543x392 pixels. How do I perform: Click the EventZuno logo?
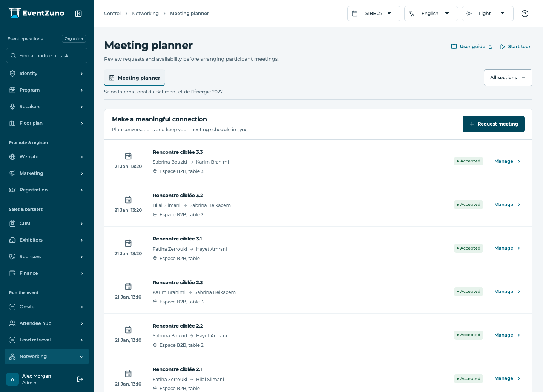click(x=36, y=13)
